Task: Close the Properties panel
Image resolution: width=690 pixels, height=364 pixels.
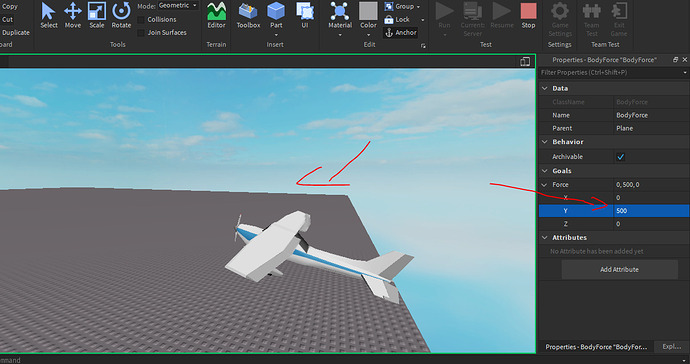Action: click(685, 59)
